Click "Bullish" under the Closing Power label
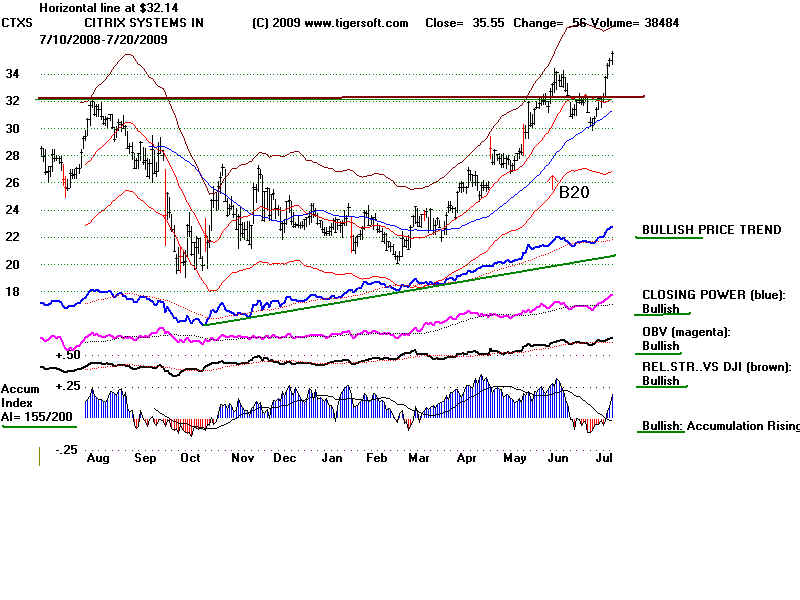This screenshot has width=800, height=600. [x=661, y=309]
